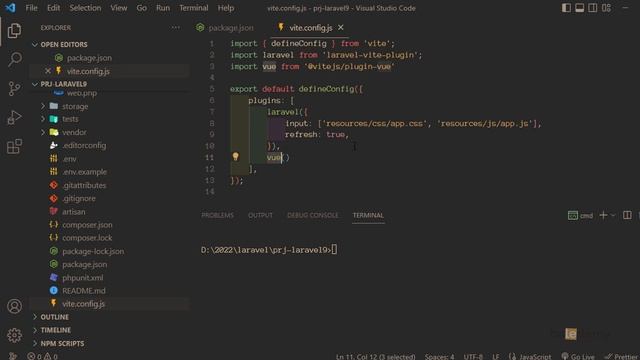Click Ln 11, Col 12 cursor position
The width and height of the screenshot is (640, 360).
(x=376, y=356)
